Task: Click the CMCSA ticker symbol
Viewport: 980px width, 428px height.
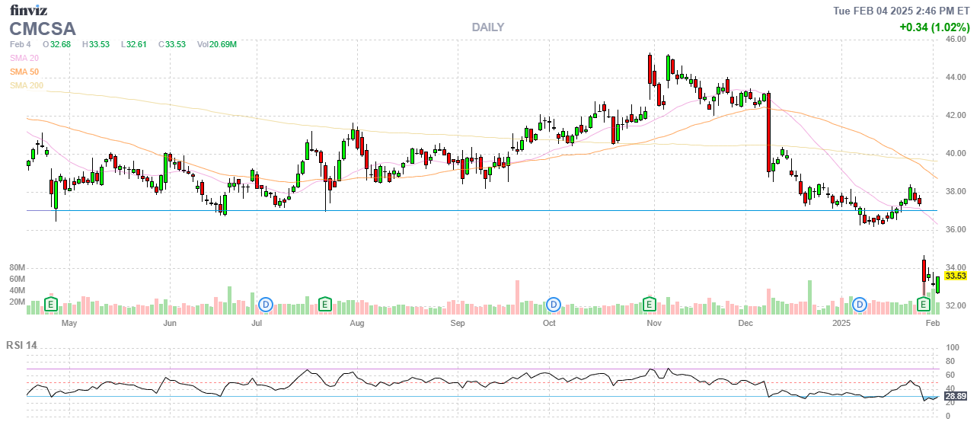Action: coord(43,29)
